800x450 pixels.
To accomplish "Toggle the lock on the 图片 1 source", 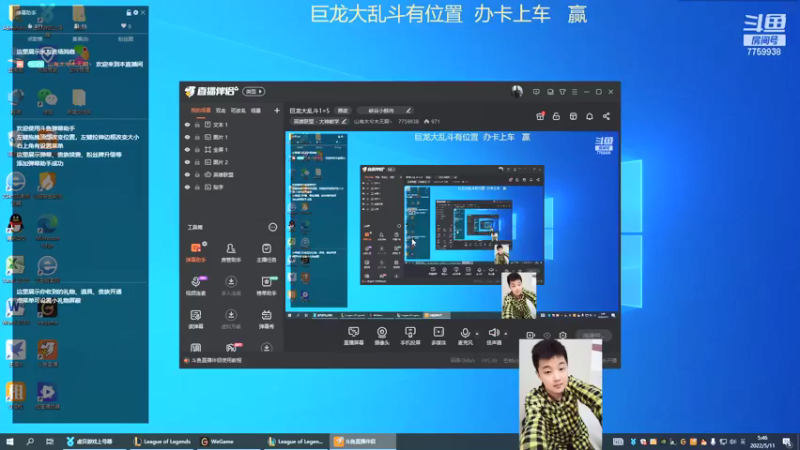I will click(197, 137).
